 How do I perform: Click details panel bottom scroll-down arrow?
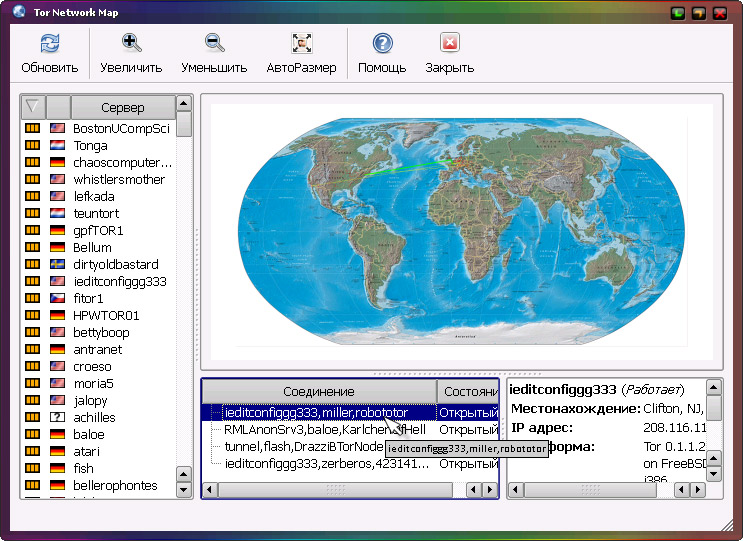pos(714,473)
